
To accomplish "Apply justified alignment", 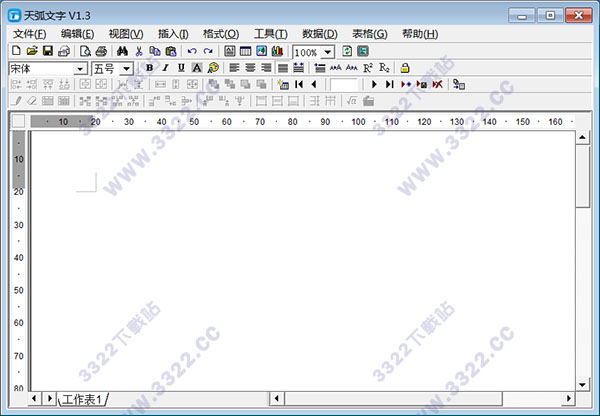I will (282, 68).
